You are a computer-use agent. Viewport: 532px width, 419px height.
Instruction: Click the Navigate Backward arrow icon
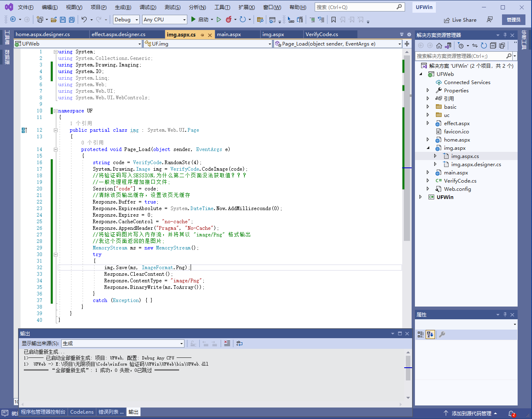pyautogui.click(x=13, y=19)
